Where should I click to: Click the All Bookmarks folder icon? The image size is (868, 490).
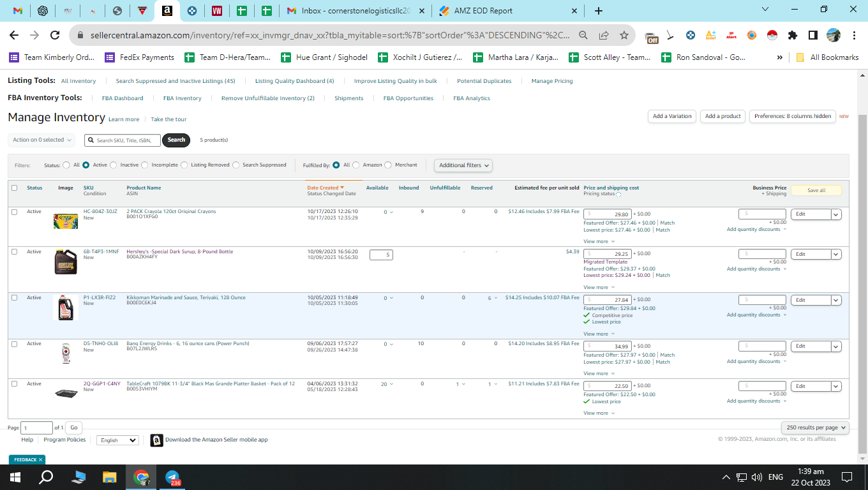point(800,57)
